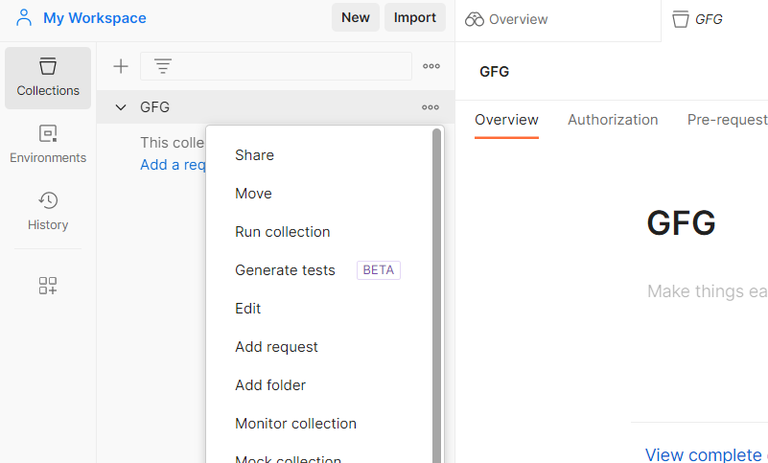Select Share from the context menu

254,155
